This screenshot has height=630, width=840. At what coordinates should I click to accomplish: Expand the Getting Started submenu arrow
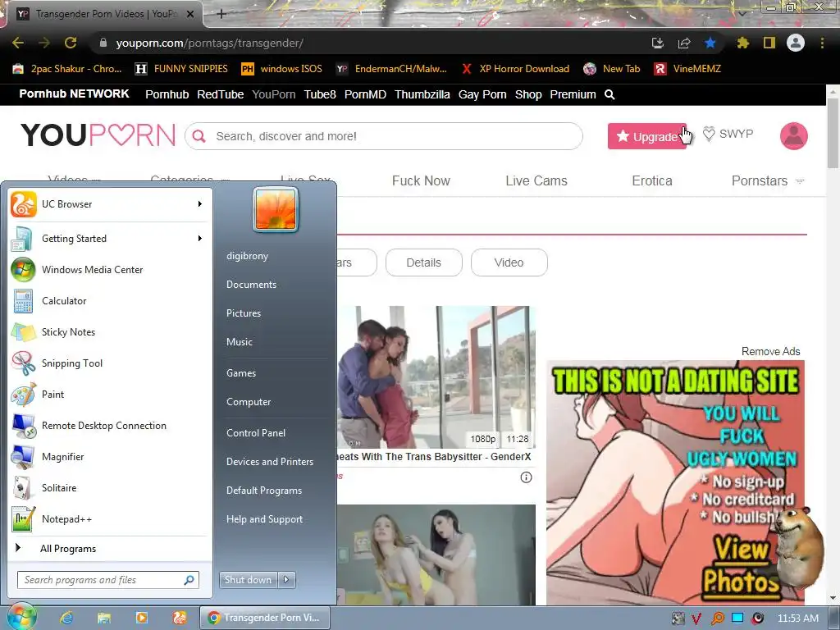[200, 239]
